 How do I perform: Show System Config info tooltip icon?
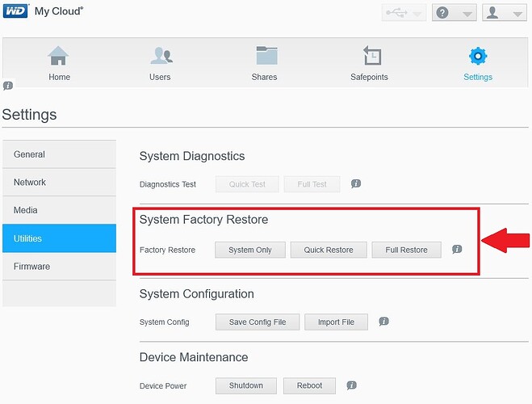[383, 321]
